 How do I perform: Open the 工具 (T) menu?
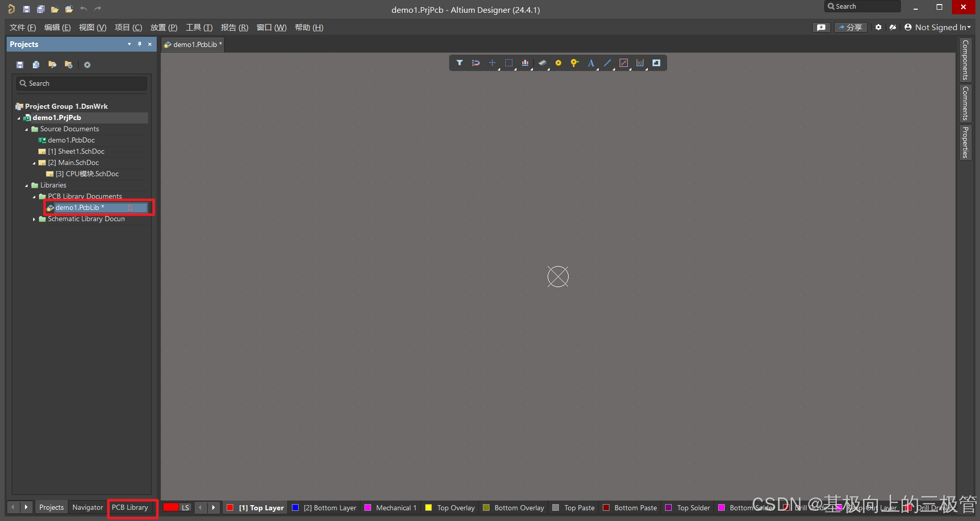[199, 28]
